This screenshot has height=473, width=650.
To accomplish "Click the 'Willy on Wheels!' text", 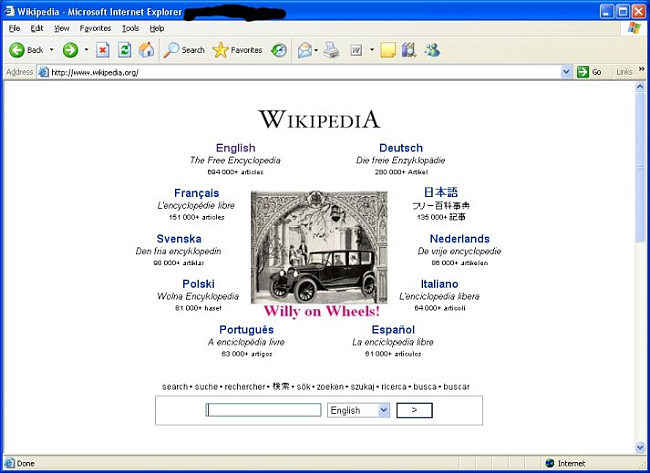I will [322, 311].
